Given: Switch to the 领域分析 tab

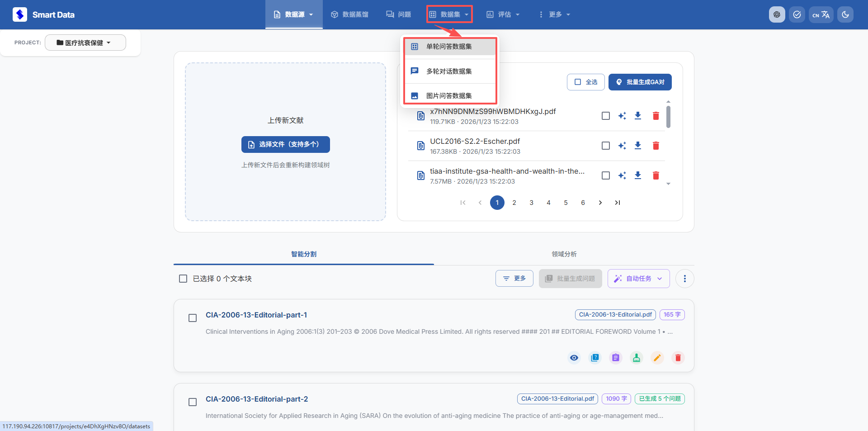Looking at the screenshot, I should tap(564, 254).
